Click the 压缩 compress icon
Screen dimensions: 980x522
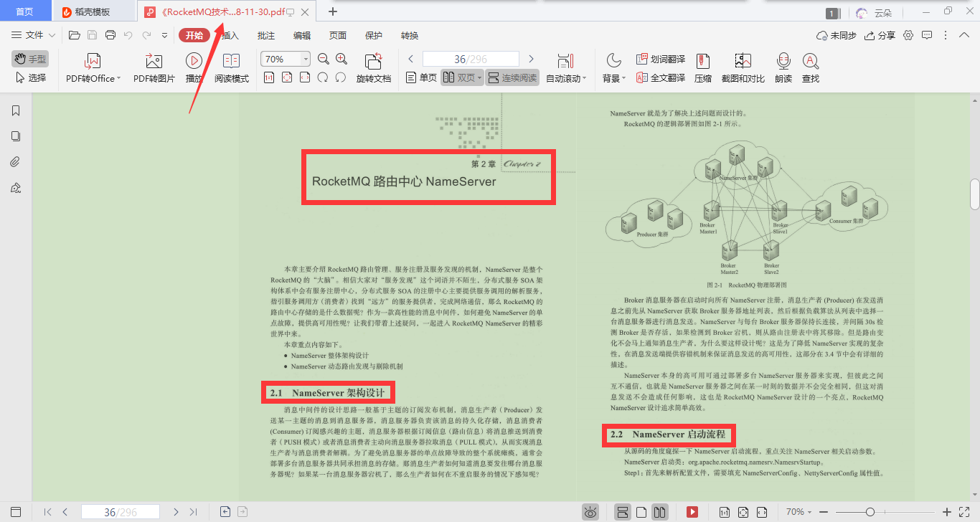pyautogui.click(x=703, y=69)
